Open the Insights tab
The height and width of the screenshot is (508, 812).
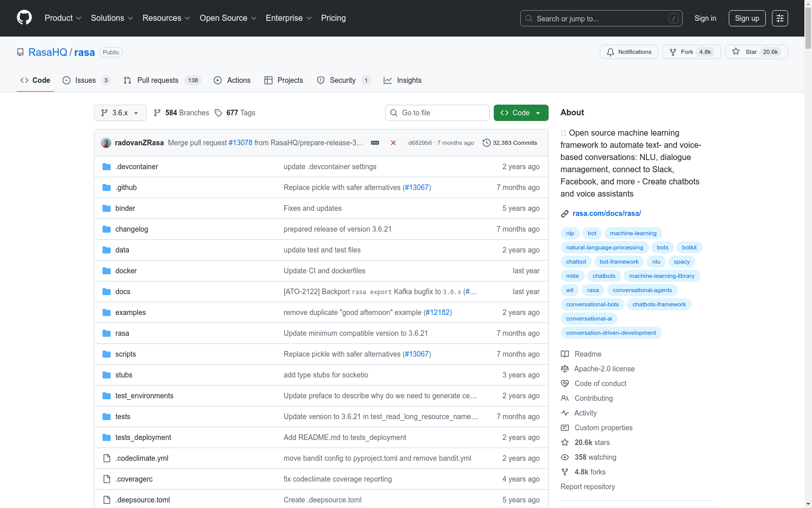tap(402, 80)
